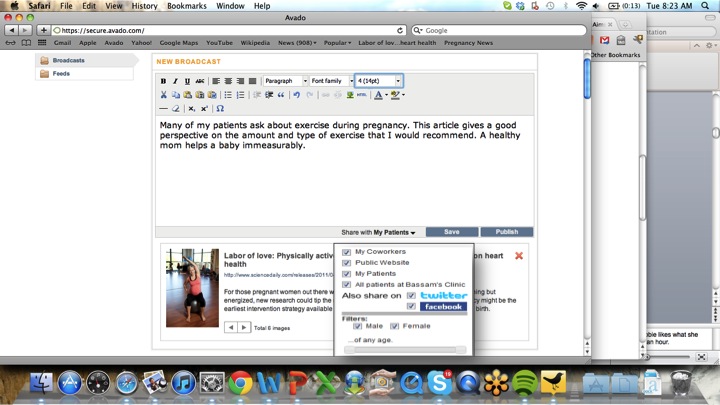This screenshot has height=405, width=720.
Task: Save the broadcast draft
Action: (452, 232)
